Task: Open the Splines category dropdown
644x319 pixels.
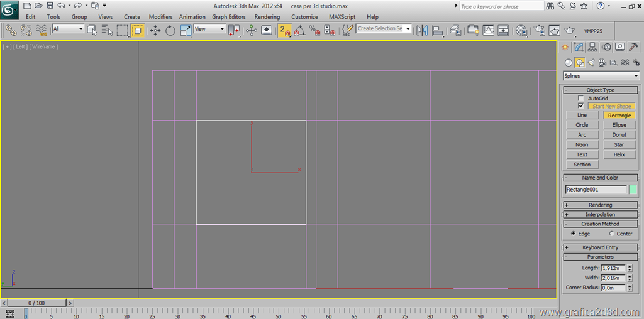Action: pos(600,76)
